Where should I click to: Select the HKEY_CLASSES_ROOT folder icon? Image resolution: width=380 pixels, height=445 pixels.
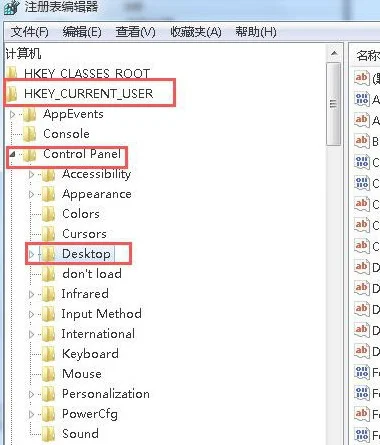(x=12, y=73)
